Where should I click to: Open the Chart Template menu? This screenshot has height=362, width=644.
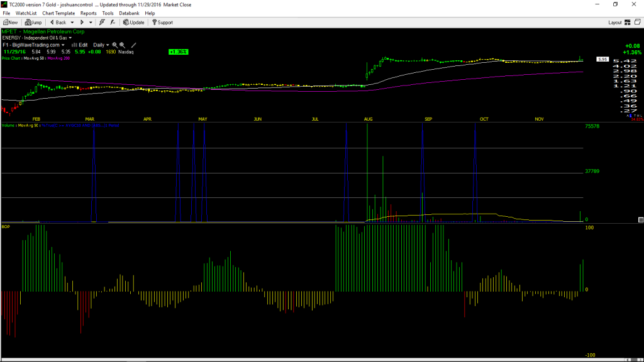(58, 13)
